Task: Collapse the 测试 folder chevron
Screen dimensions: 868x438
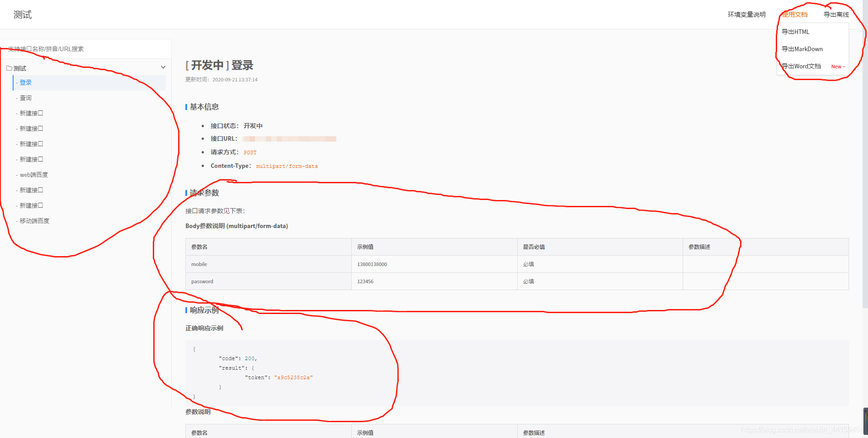Action: [x=163, y=67]
